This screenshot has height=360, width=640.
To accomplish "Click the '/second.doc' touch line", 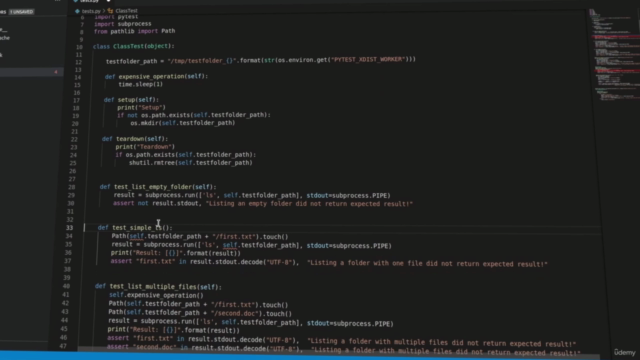I will pos(200,313).
